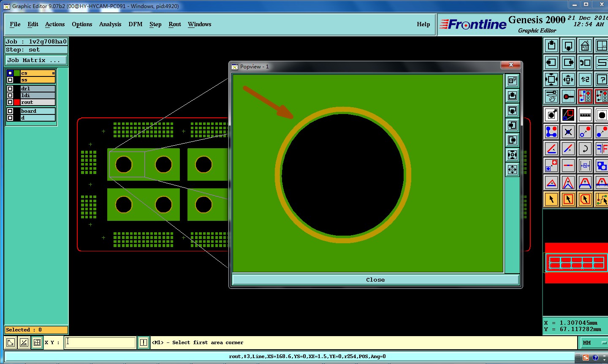608x364 pixels.
Task: Click the pan right icon in Popview sidebar
Action: [x=512, y=140]
